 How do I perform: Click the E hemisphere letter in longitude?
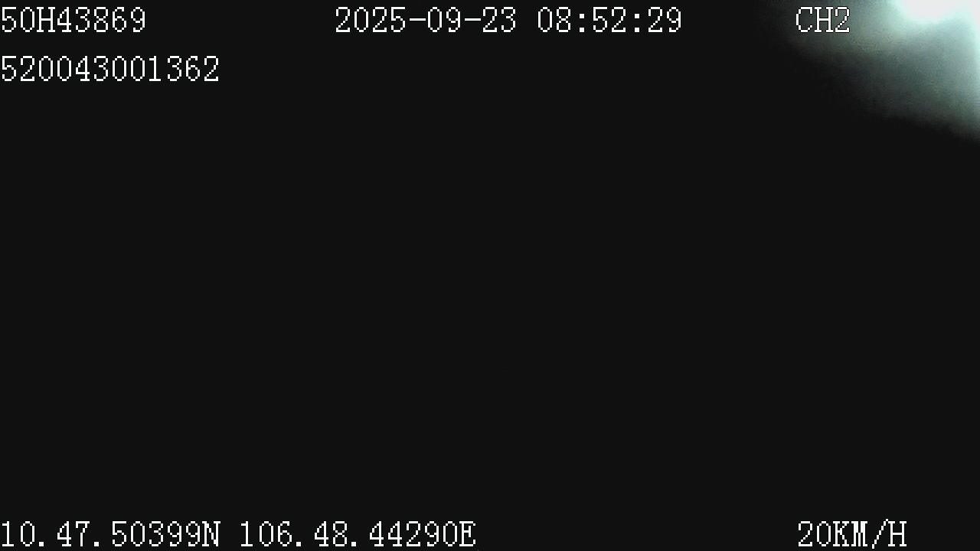[467, 534]
